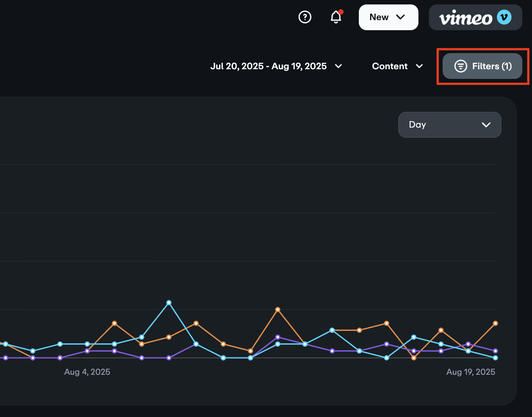Click the Aug 4, 2025 axis label

(87, 372)
